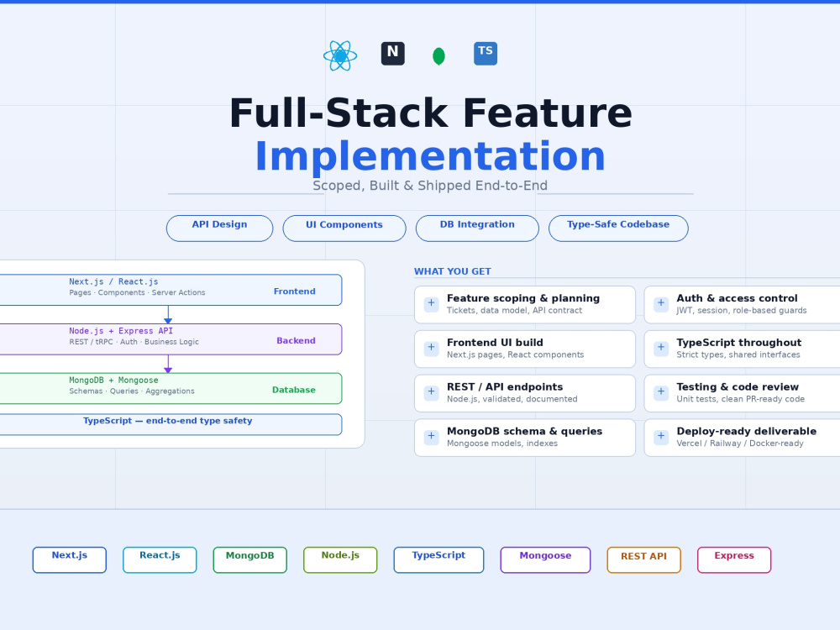
Task: Click text REST / tRPC · Auth · Business Logic
Action: coord(134,342)
